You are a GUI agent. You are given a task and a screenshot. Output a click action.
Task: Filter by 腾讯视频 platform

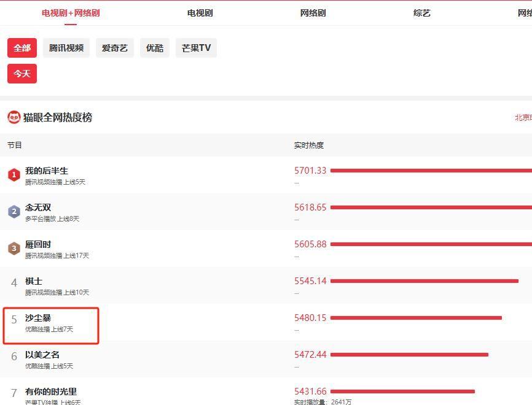(66, 48)
